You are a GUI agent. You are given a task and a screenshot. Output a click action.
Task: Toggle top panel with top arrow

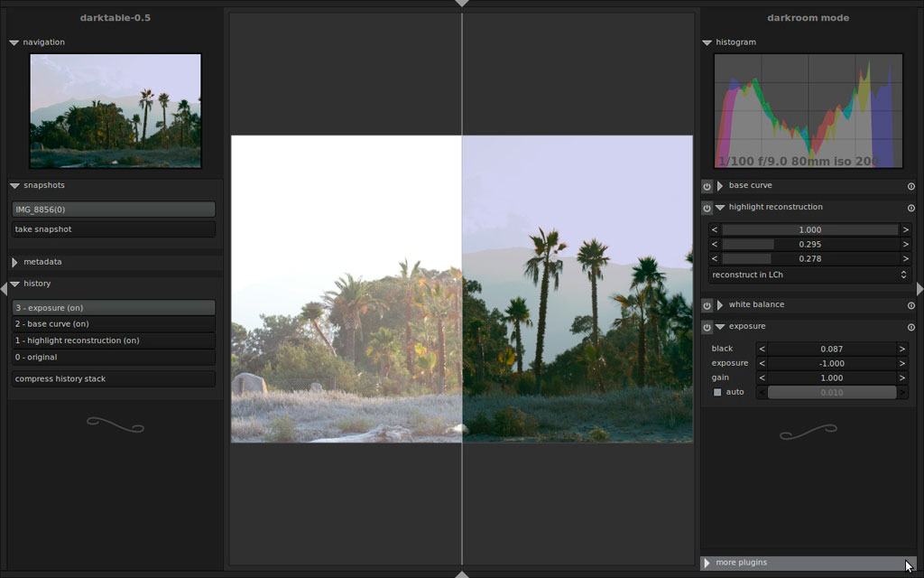tap(462, 4)
